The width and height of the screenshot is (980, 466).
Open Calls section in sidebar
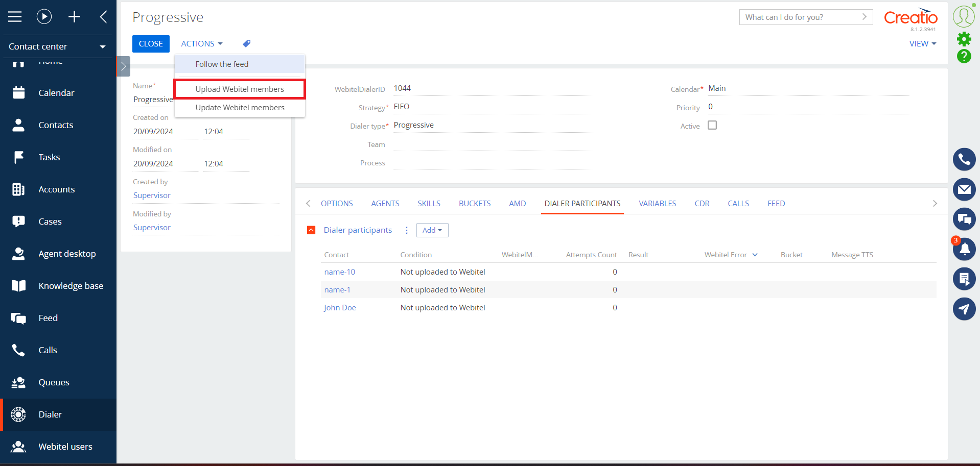point(58,350)
